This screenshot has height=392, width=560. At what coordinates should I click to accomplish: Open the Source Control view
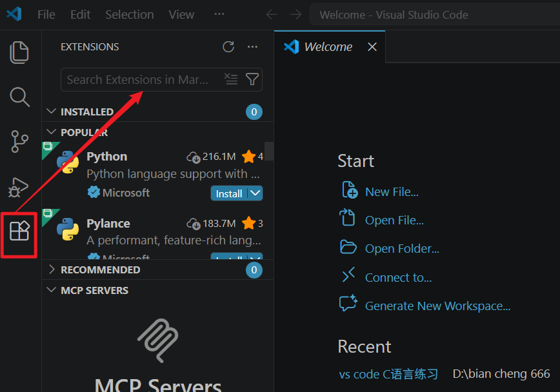19,141
